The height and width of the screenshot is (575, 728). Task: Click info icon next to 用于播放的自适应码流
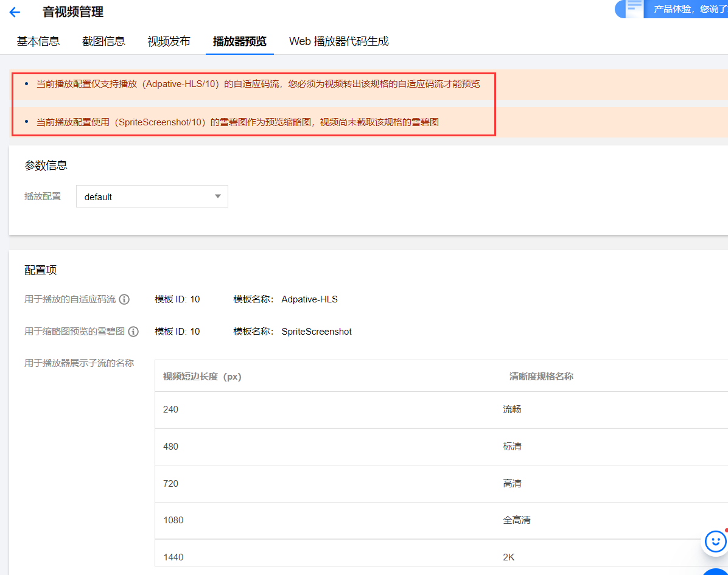pos(124,299)
